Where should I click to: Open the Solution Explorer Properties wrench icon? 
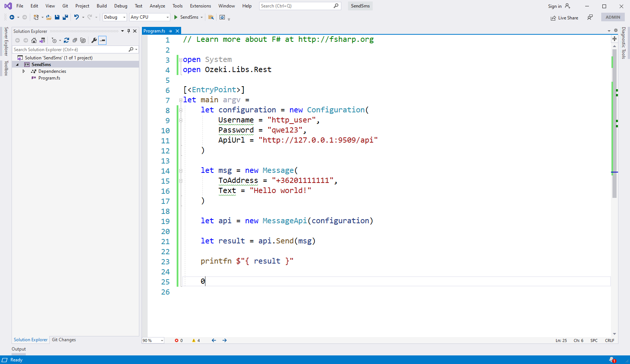pyautogui.click(x=94, y=40)
